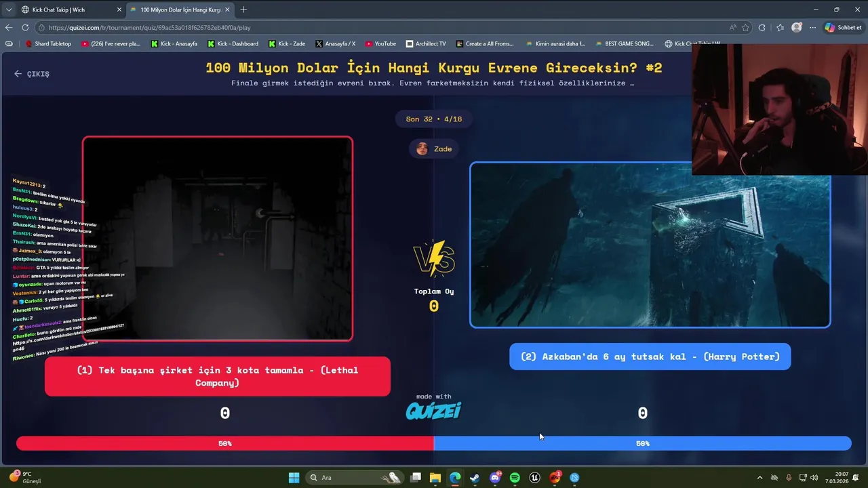Focus the quizei.com address bar
The width and height of the screenshot is (868, 488).
point(380,28)
